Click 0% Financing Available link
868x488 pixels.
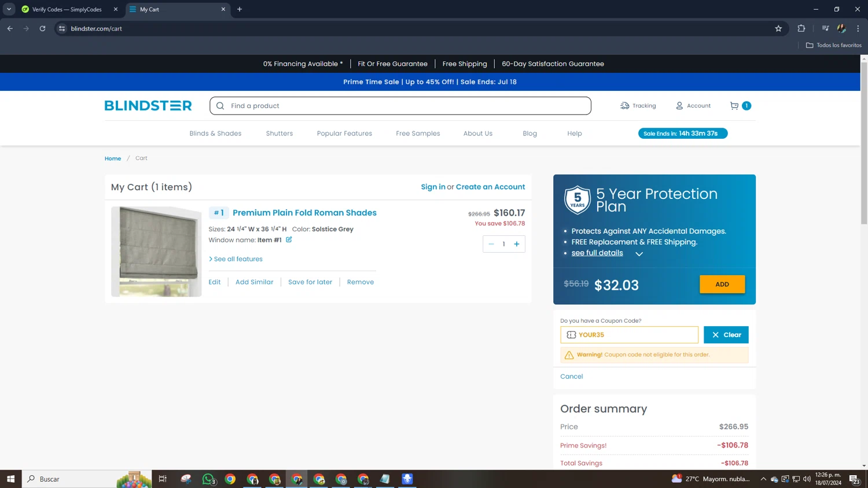pyautogui.click(x=303, y=64)
